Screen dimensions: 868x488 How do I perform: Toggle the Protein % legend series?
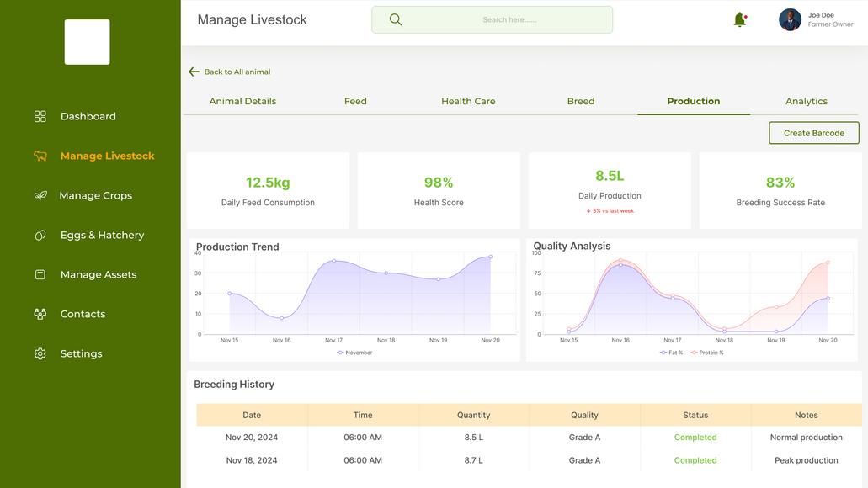[x=707, y=353]
